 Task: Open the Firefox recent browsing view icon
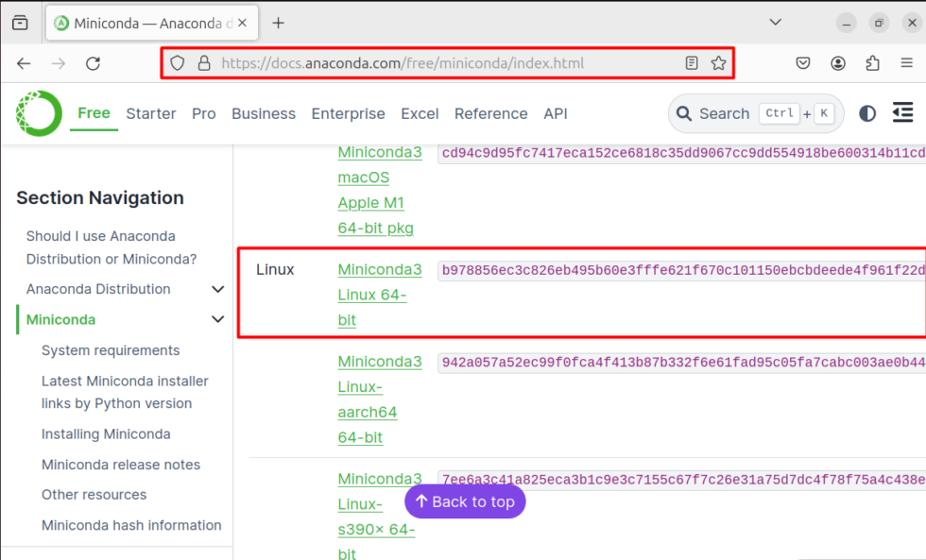click(x=20, y=23)
